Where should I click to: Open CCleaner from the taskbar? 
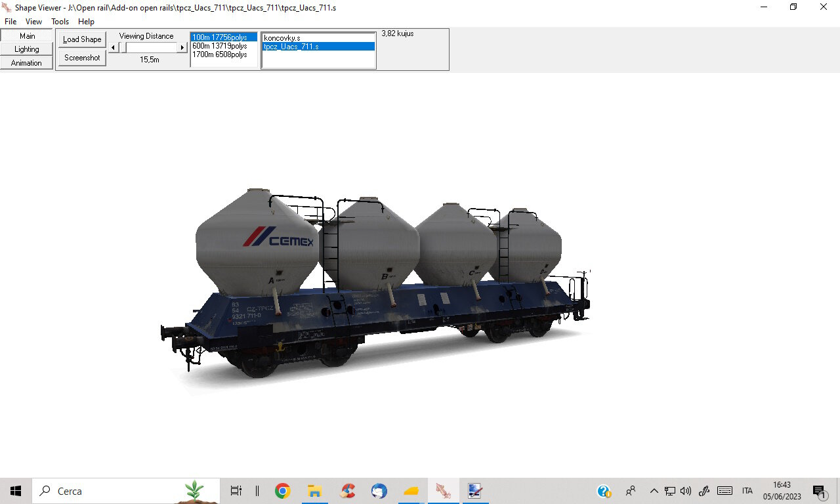tap(347, 491)
